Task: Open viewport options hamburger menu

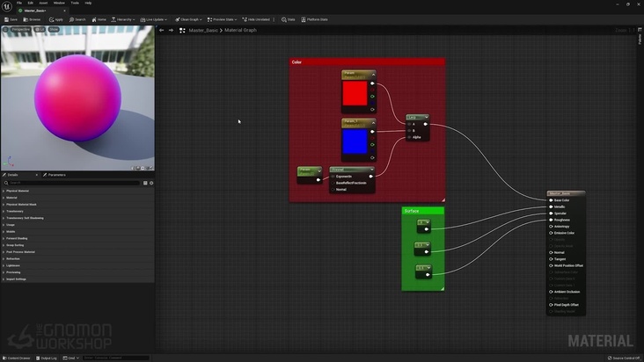Action: pyautogui.click(x=5, y=30)
